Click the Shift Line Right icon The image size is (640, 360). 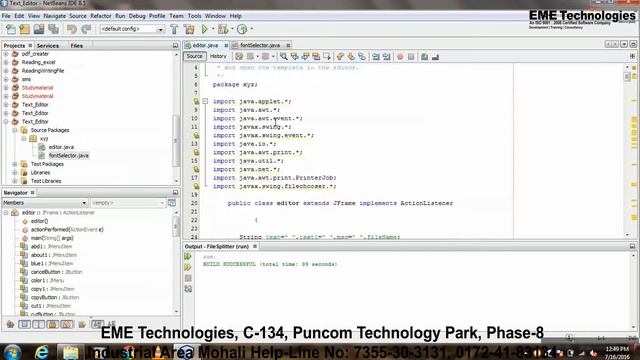387,57
